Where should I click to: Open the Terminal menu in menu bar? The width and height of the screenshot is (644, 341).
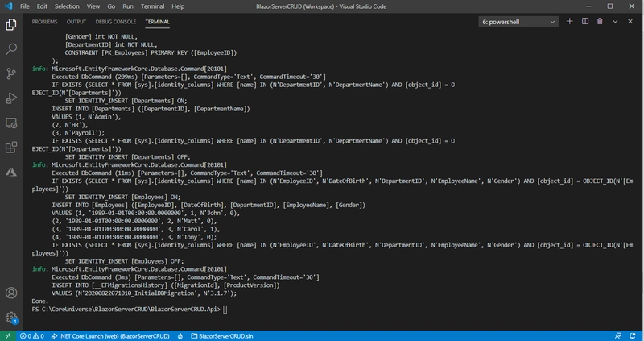click(151, 6)
